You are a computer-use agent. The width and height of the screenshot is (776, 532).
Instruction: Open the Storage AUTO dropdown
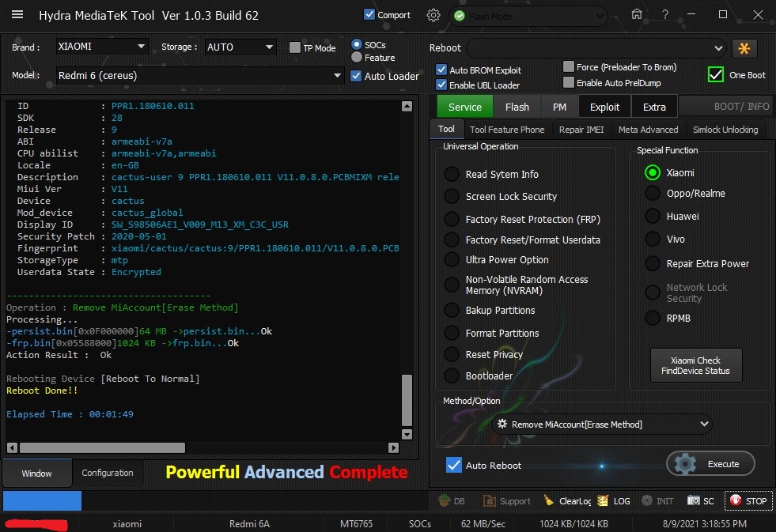pos(240,47)
